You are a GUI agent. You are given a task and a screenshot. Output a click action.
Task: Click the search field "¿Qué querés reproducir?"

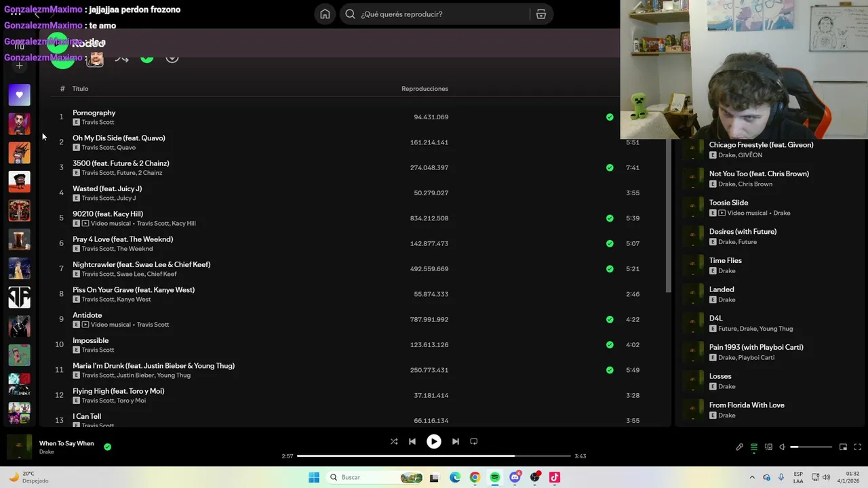(436, 14)
